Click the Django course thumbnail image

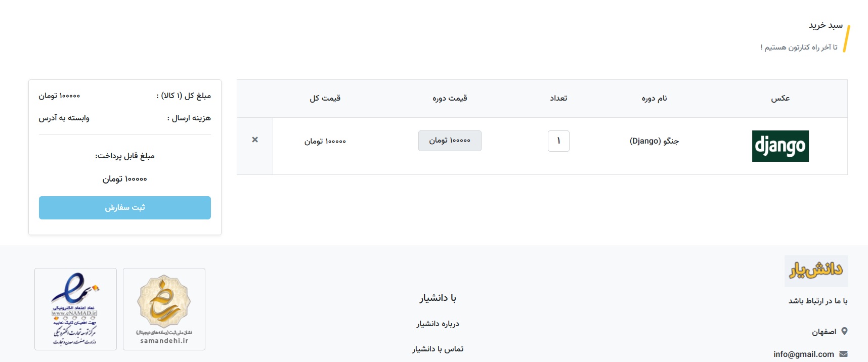tap(780, 146)
